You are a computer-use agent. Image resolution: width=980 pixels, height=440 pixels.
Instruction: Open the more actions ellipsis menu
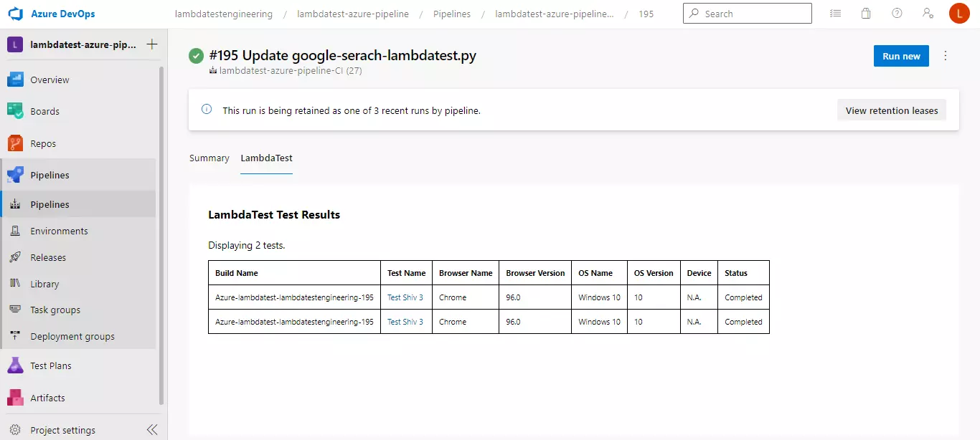[x=945, y=55]
